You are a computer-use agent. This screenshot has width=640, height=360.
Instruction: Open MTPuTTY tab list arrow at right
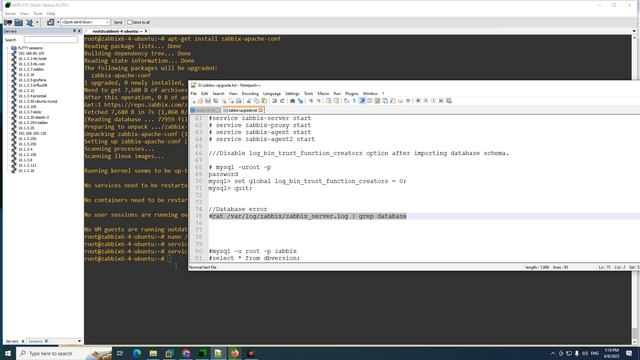point(634,31)
